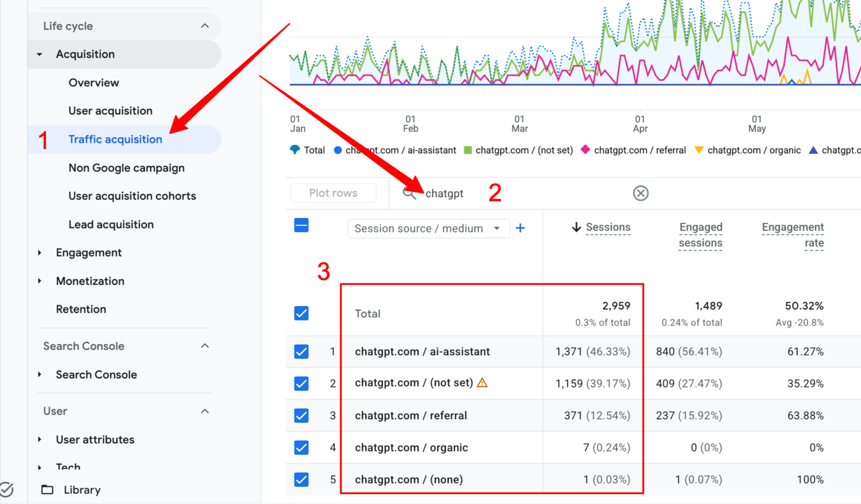Click the Sessions sort arrow icon
The height and width of the screenshot is (504, 861).
(576, 228)
